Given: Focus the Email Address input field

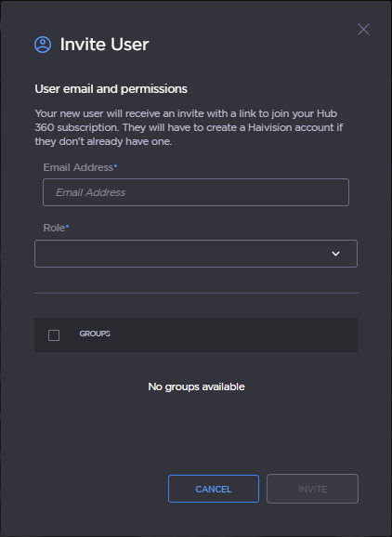Looking at the screenshot, I should tap(196, 192).
